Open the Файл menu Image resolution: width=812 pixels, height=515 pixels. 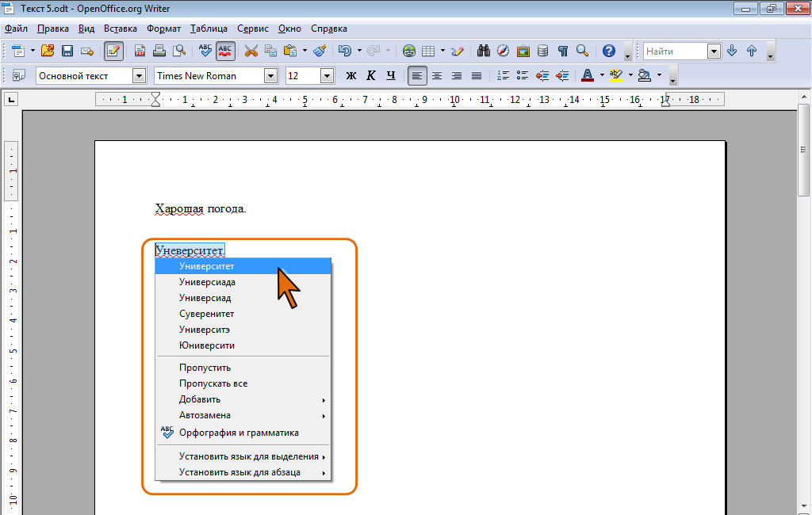coord(16,29)
